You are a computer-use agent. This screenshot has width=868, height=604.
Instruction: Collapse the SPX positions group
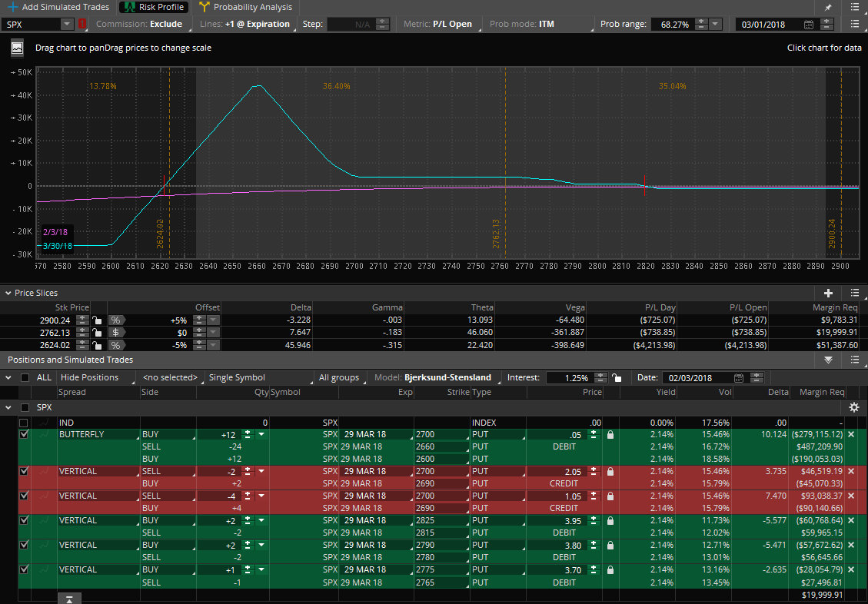click(x=8, y=407)
